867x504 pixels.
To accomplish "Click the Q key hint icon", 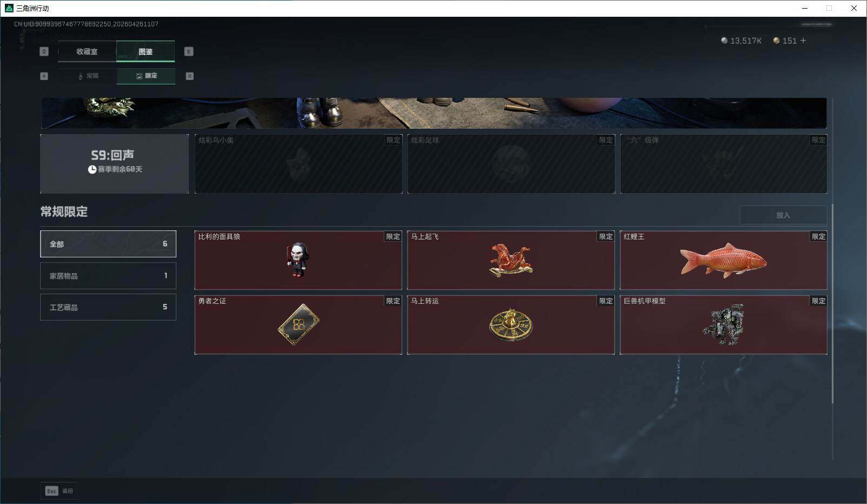I will point(44,51).
